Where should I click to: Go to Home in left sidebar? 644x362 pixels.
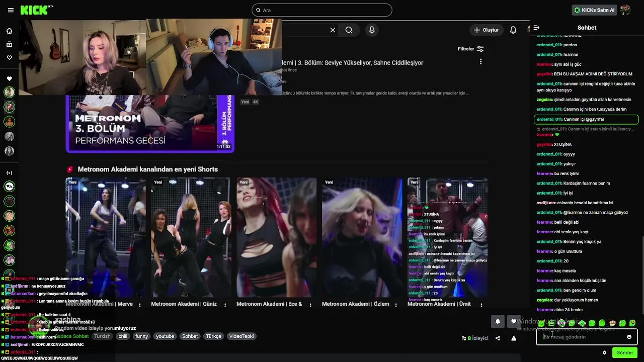[9, 31]
